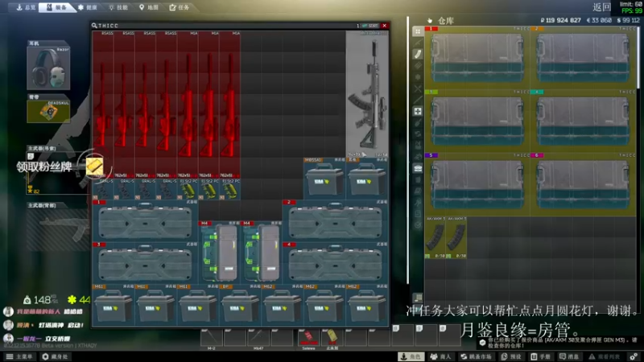The height and width of the screenshot is (362, 644).
Task: Select the first ORAL-S magazine
Action: point(103,189)
